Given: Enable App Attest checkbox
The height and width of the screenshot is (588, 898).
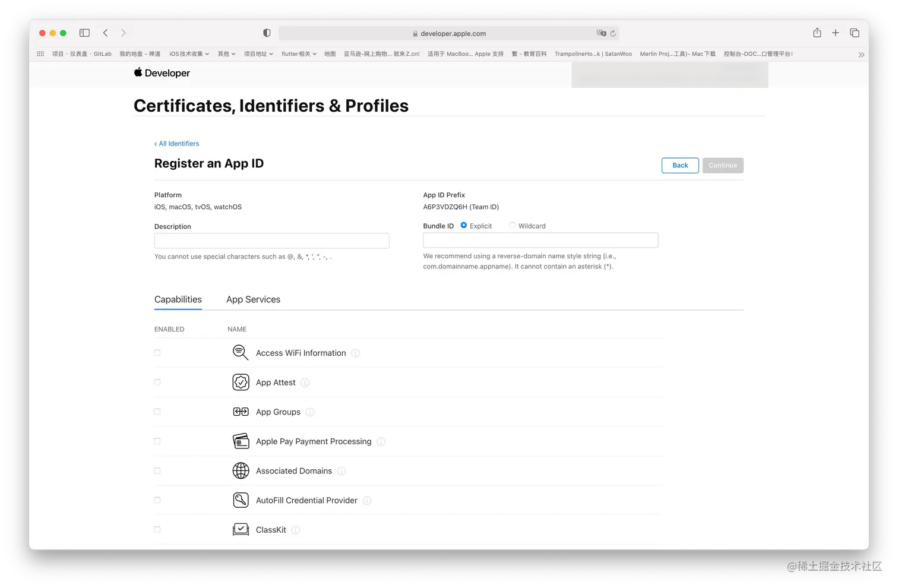Looking at the screenshot, I should (x=157, y=382).
